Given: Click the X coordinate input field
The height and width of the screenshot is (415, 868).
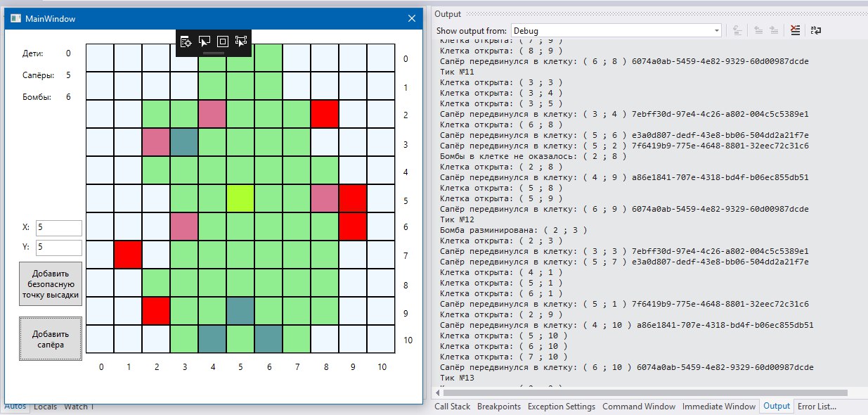Looking at the screenshot, I should (x=58, y=228).
